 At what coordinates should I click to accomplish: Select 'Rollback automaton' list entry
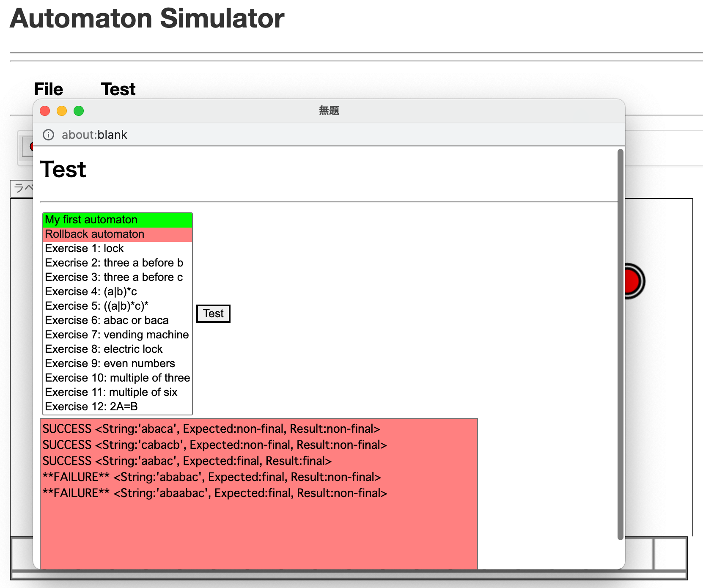117,234
